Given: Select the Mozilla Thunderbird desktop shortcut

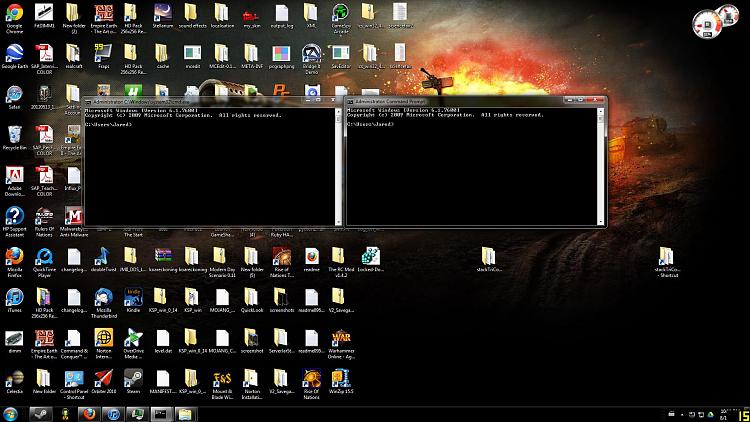Looking at the screenshot, I should [x=103, y=303].
